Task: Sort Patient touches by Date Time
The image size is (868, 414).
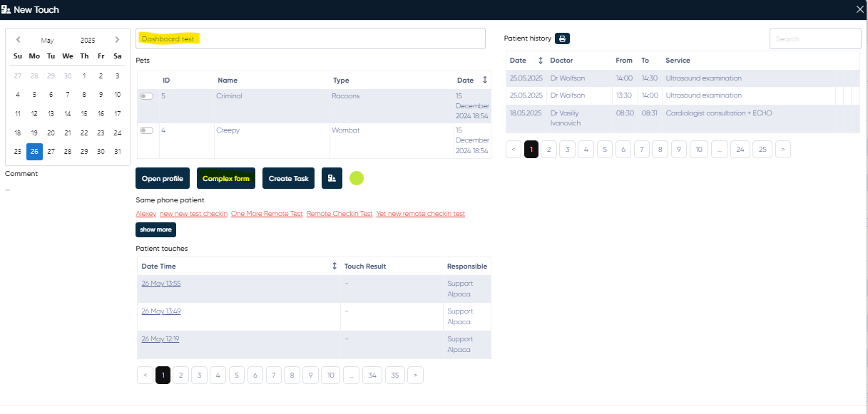Action: coord(335,266)
